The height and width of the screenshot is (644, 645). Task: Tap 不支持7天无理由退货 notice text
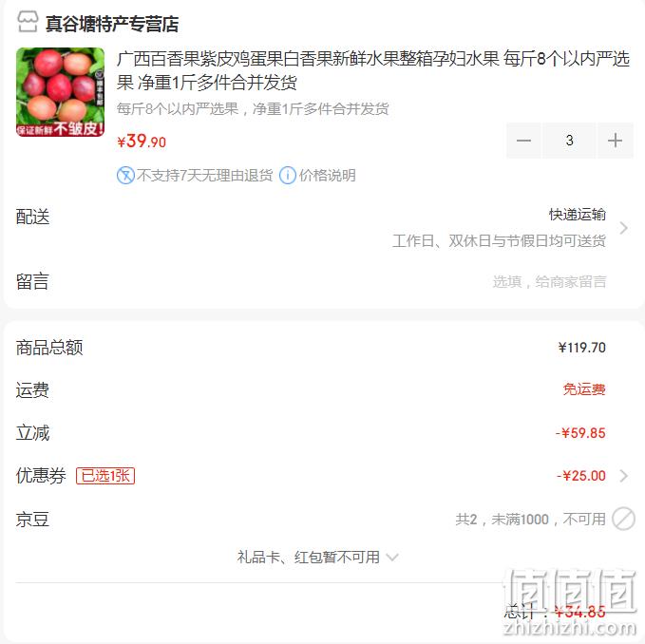204,176
